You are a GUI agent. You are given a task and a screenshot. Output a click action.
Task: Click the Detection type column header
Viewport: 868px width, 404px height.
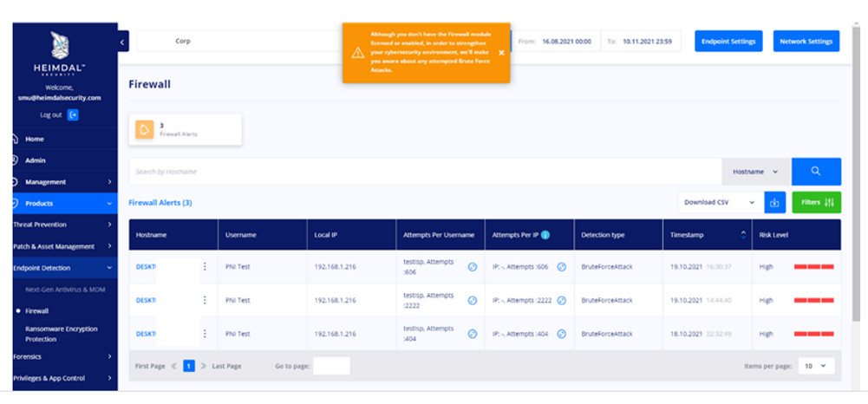(618, 235)
